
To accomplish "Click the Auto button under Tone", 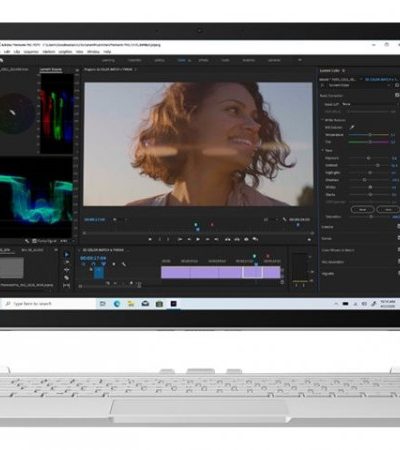I will (388, 209).
